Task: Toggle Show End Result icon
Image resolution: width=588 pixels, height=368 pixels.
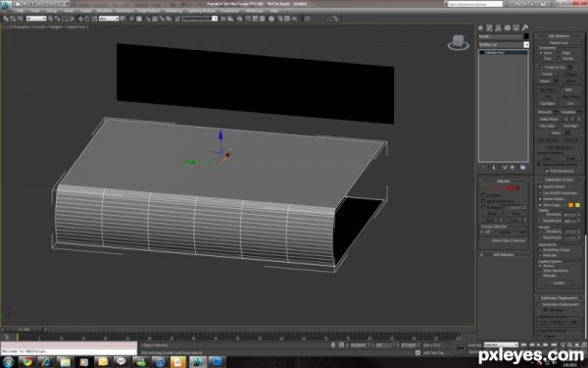Action: click(494, 168)
